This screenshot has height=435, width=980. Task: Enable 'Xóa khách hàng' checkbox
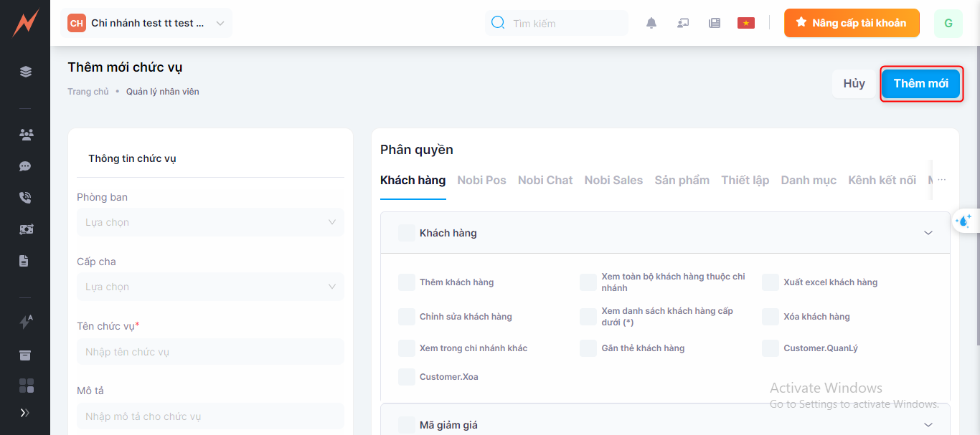pos(771,317)
